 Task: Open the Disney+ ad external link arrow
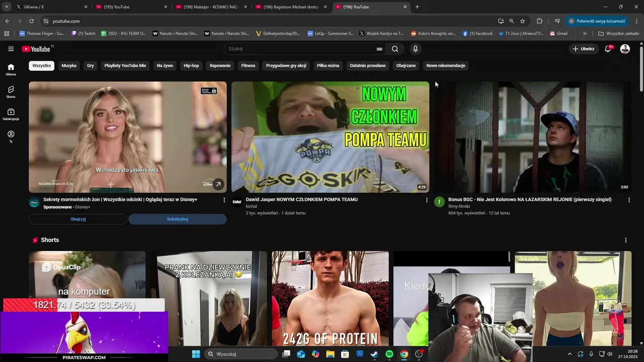click(x=218, y=185)
